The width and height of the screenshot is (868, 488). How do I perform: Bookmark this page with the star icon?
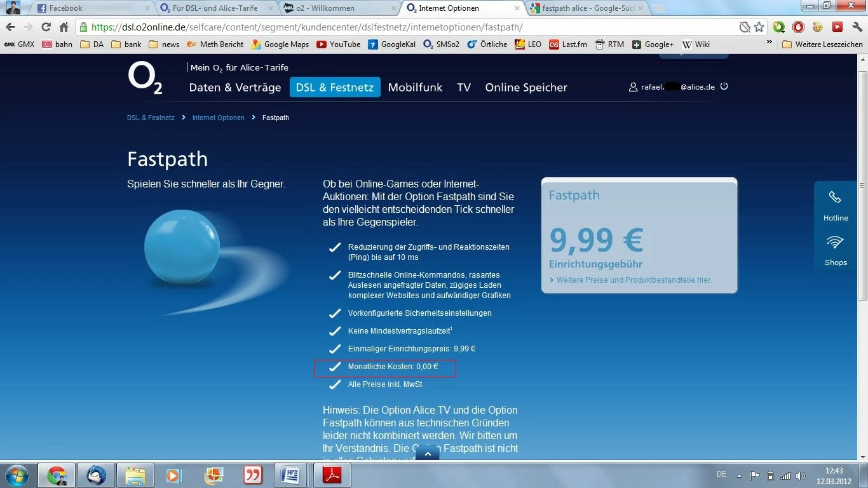point(759,27)
